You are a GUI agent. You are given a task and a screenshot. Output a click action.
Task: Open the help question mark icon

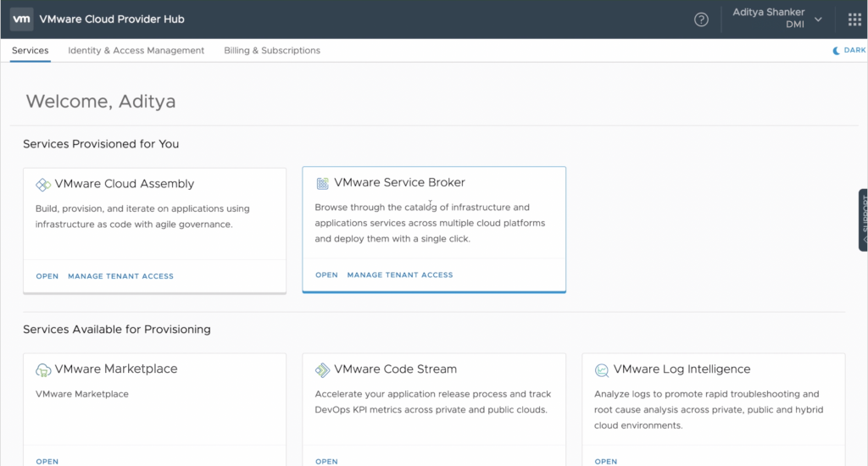[x=701, y=19]
